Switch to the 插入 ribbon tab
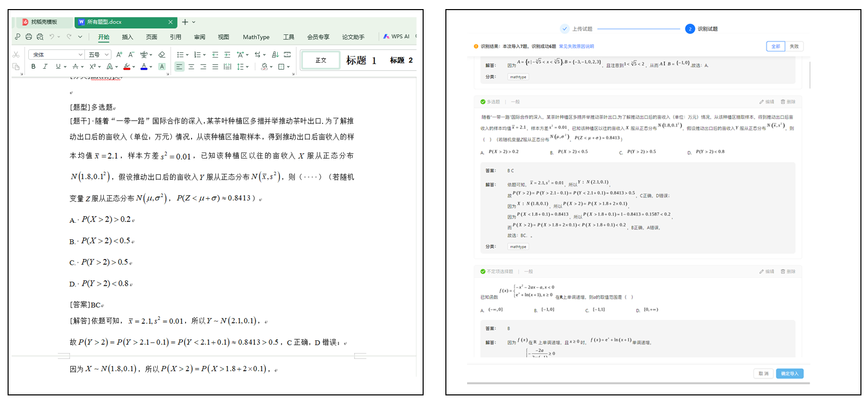This screenshot has height=405, width=868. [x=127, y=37]
